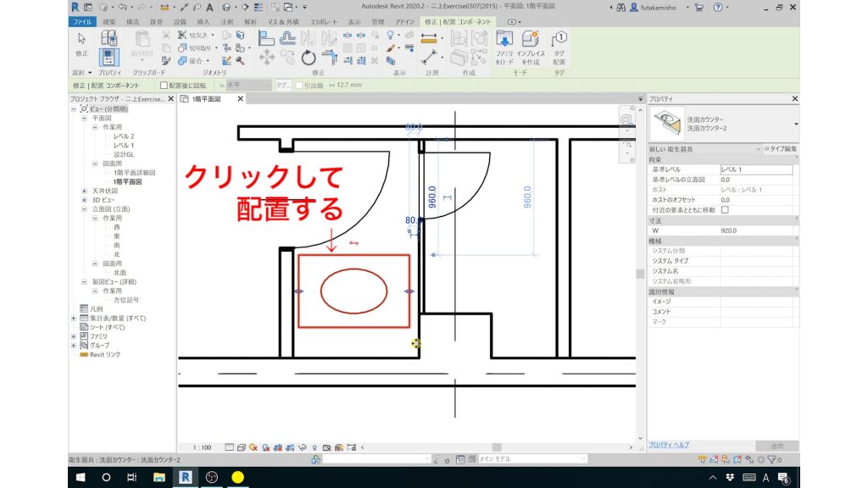Toggle shadows in the view control bar
This screenshot has width=868, height=488.
(x=253, y=446)
